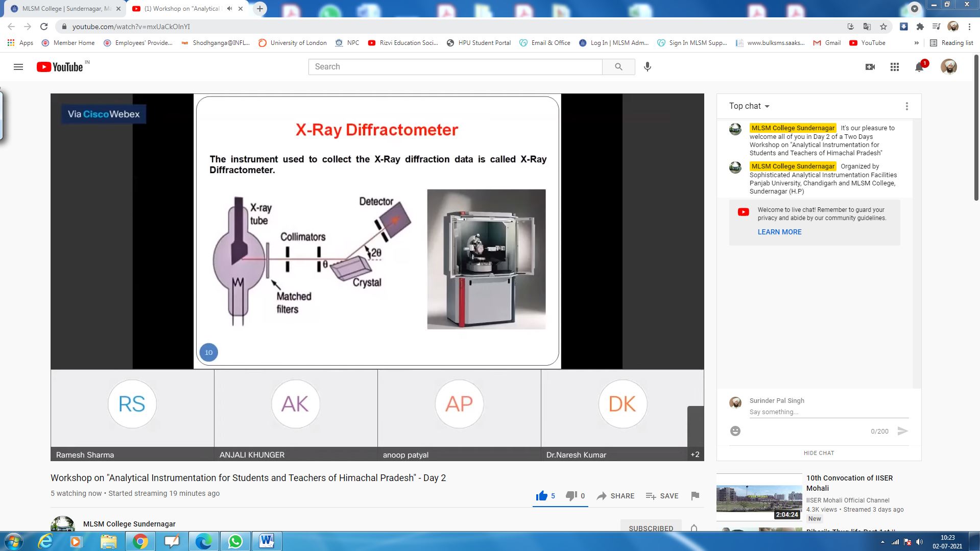Open Chrome three-dot menu
Image resolution: width=980 pixels, height=551 pixels.
point(969,27)
